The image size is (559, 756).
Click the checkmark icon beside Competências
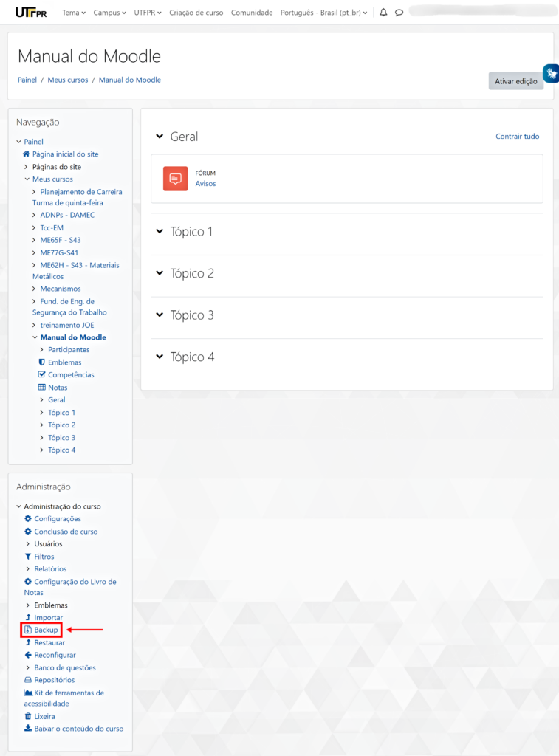[x=42, y=374]
